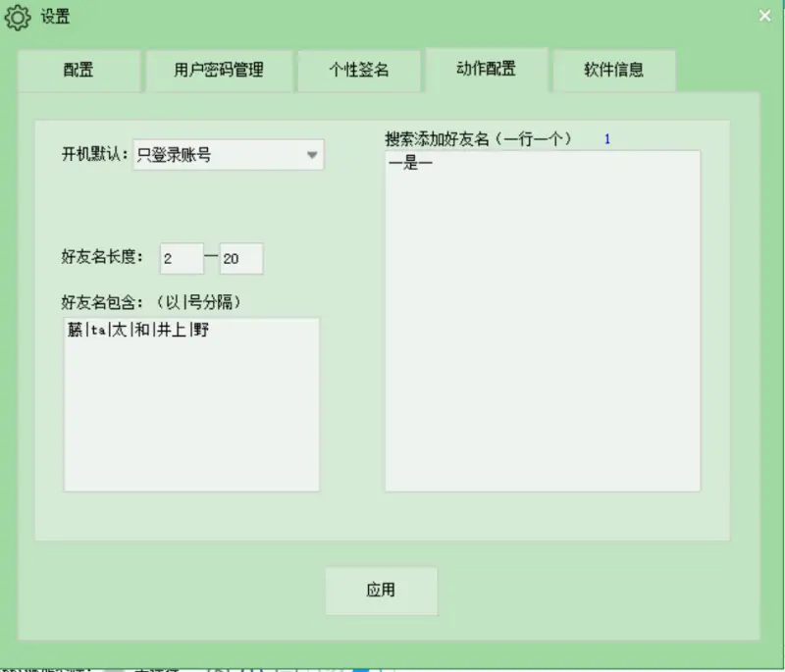Image resolution: width=785 pixels, height=672 pixels.
Task: Select the 个性签名 tab
Action: coord(358,70)
